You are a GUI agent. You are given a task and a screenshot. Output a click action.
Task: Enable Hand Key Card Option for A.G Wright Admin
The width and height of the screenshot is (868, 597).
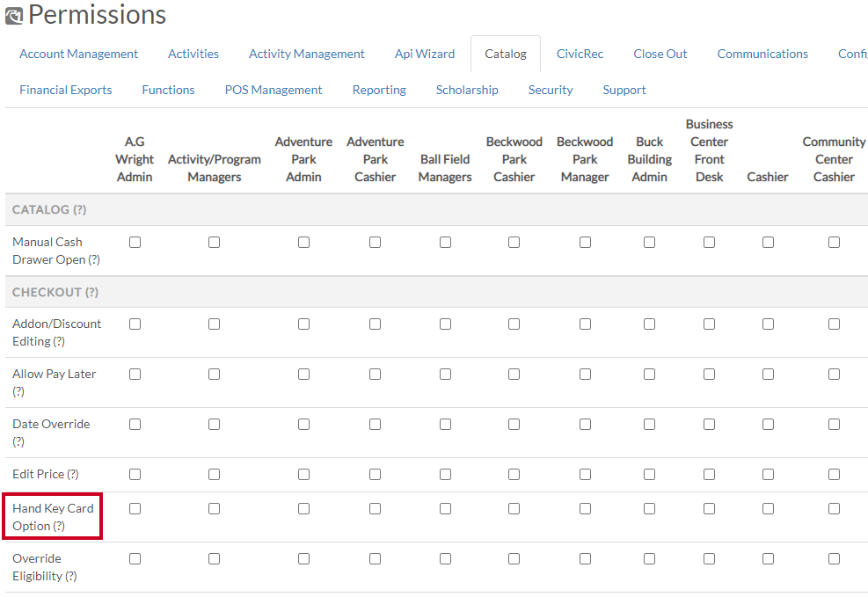coord(135,509)
